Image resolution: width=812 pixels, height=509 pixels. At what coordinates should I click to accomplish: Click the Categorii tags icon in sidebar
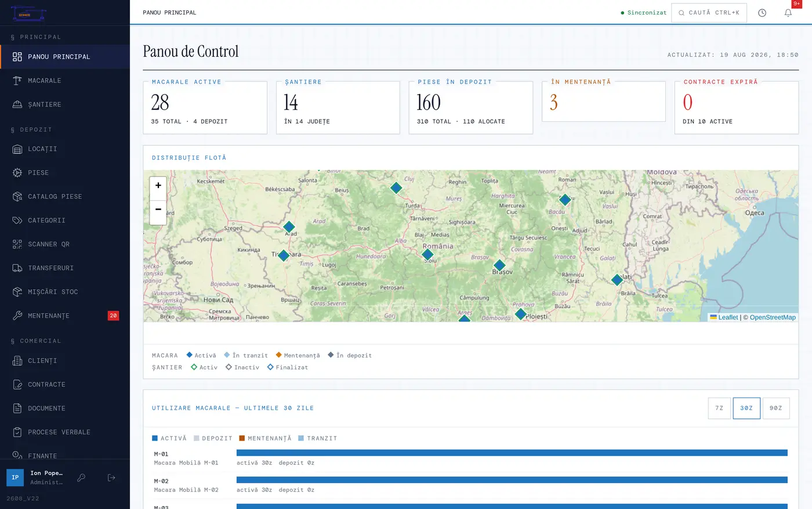click(x=17, y=221)
